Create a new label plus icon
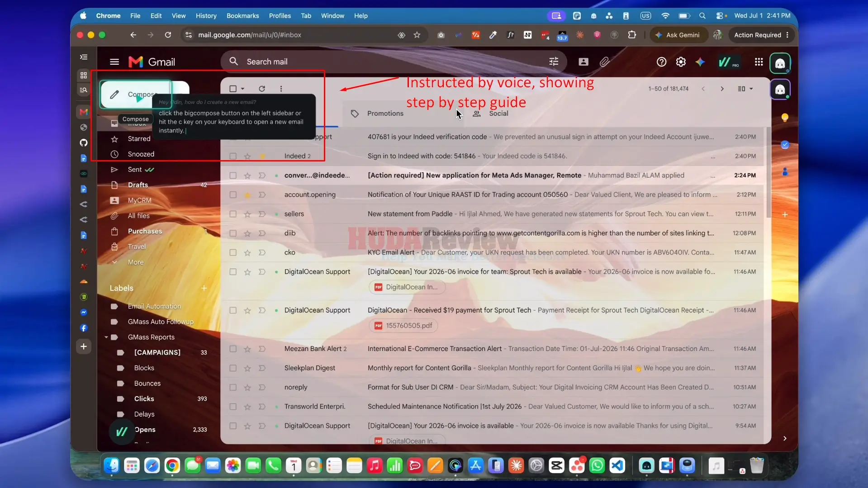Image resolution: width=868 pixels, height=488 pixels. (x=204, y=288)
